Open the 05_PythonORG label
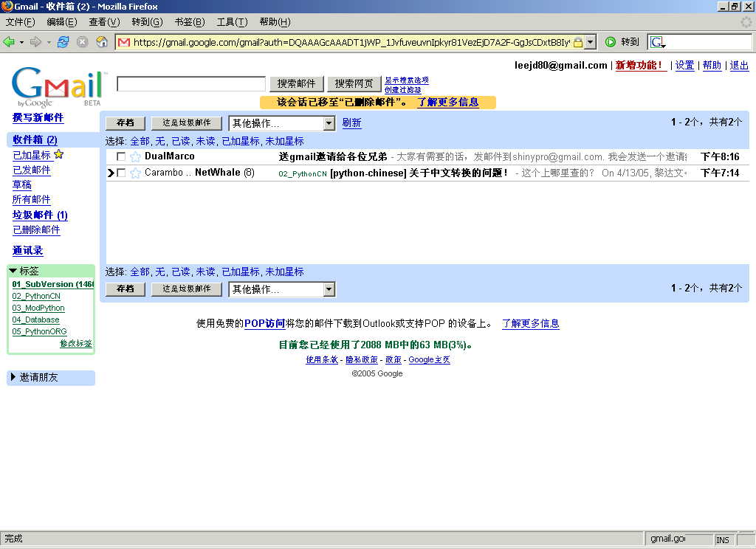The height and width of the screenshot is (549, 756). pos(40,331)
